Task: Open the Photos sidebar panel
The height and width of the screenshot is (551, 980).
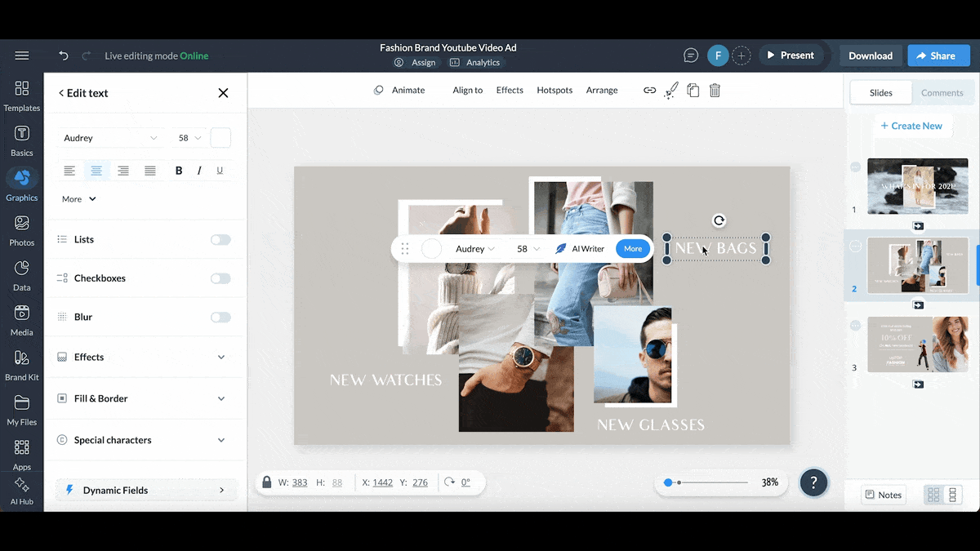Action: tap(22, 230)
